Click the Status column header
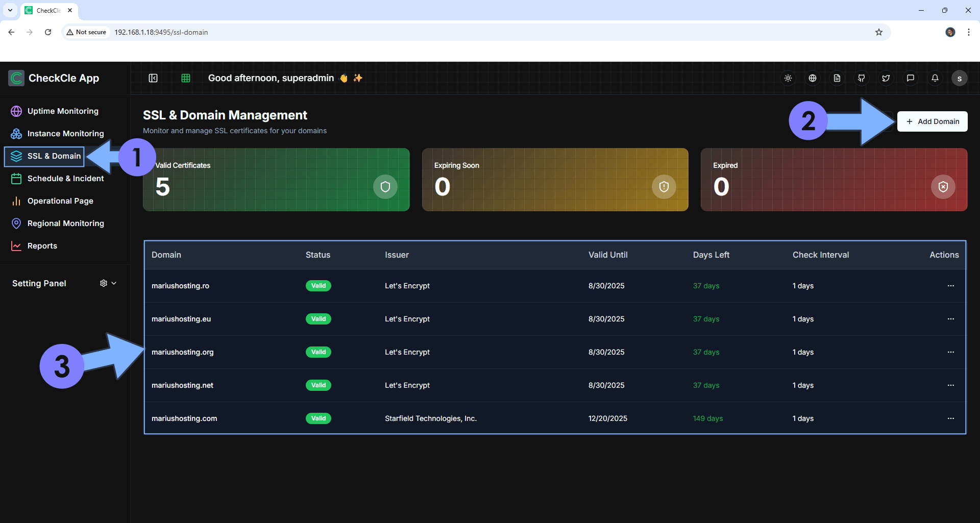 [x=318, y=255]
